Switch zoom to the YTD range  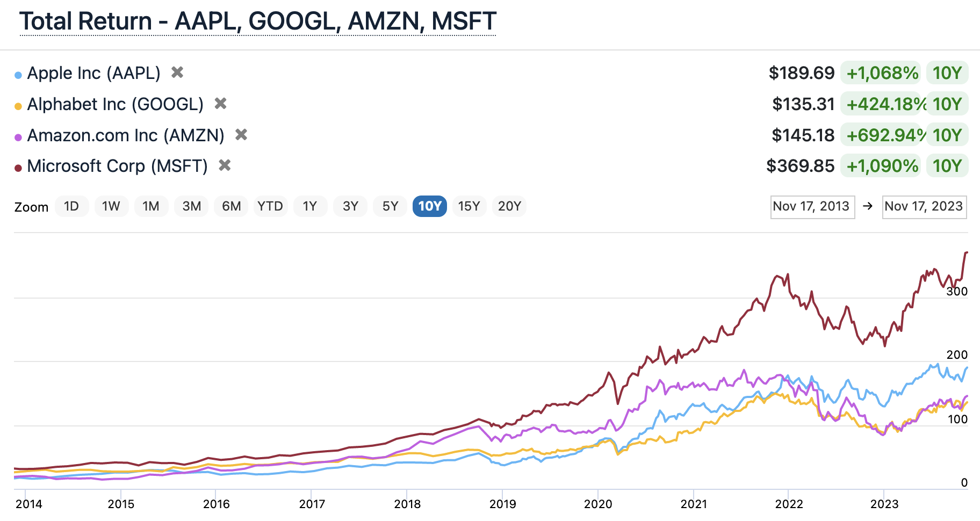[271, 206]
